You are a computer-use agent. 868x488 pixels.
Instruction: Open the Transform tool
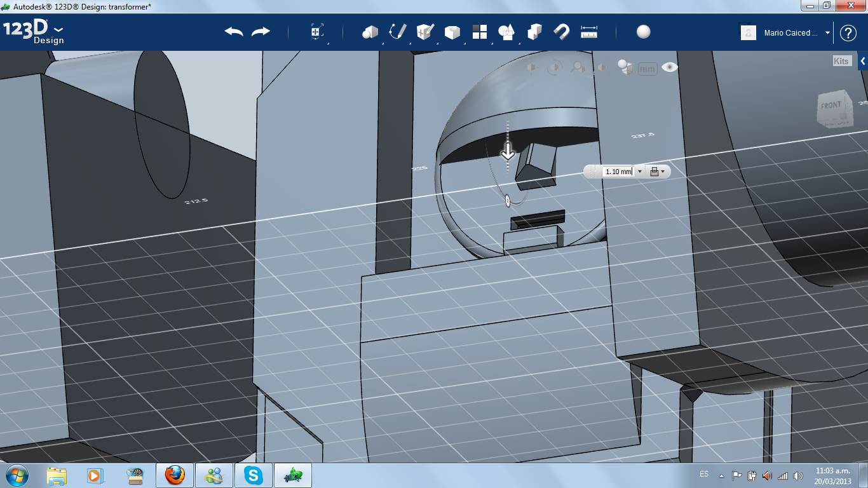[x=316, y=32]
